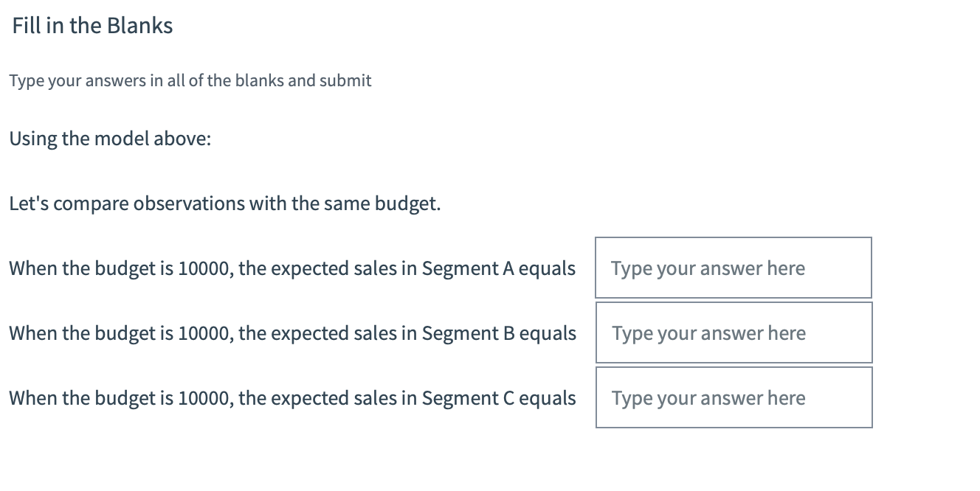Click the placeholder text in the middle blank
The width and height of the screenshot is (980, 491).
coord(707,332)
